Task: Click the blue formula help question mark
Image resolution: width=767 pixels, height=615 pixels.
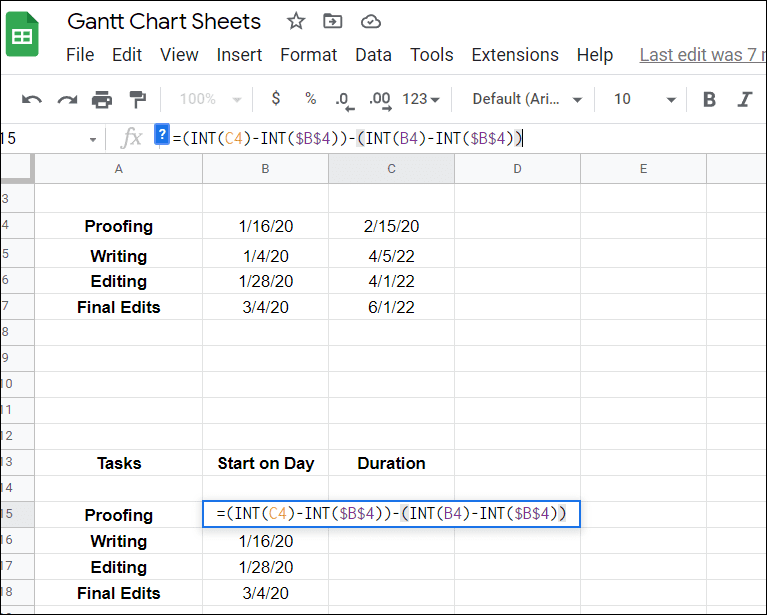Action: [x=162, y=135]
